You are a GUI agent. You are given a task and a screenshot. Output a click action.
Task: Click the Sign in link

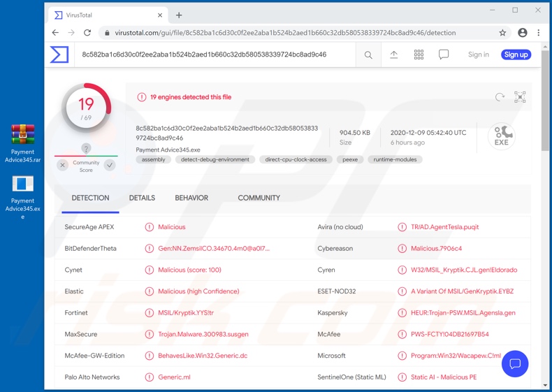(479, 55)
